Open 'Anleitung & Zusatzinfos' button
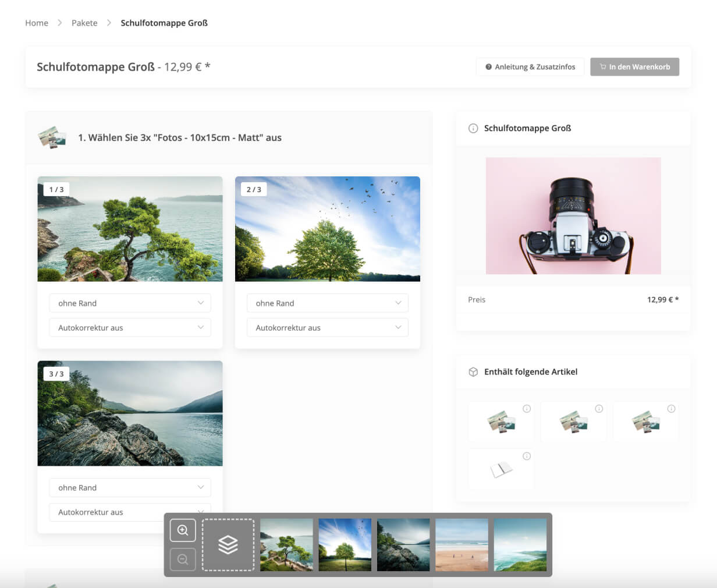The width and height of the screenshot is (717, 588). [530, 67]
